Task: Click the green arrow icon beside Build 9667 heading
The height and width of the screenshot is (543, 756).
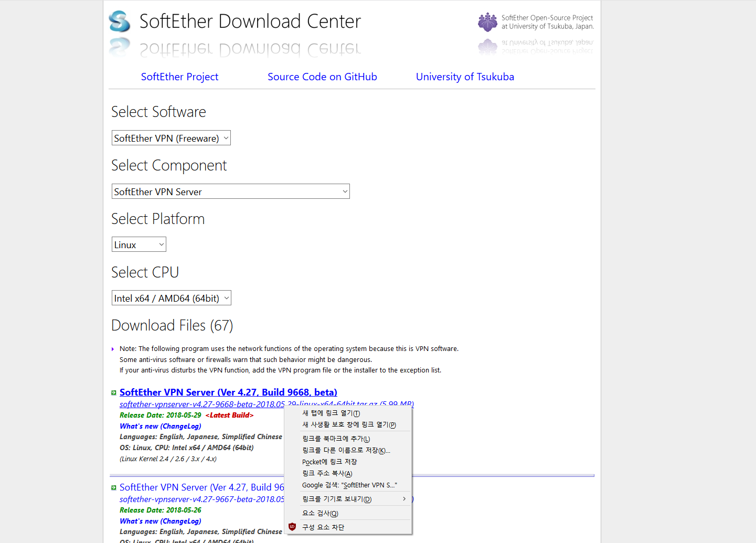Action: (x=113, y=487)
